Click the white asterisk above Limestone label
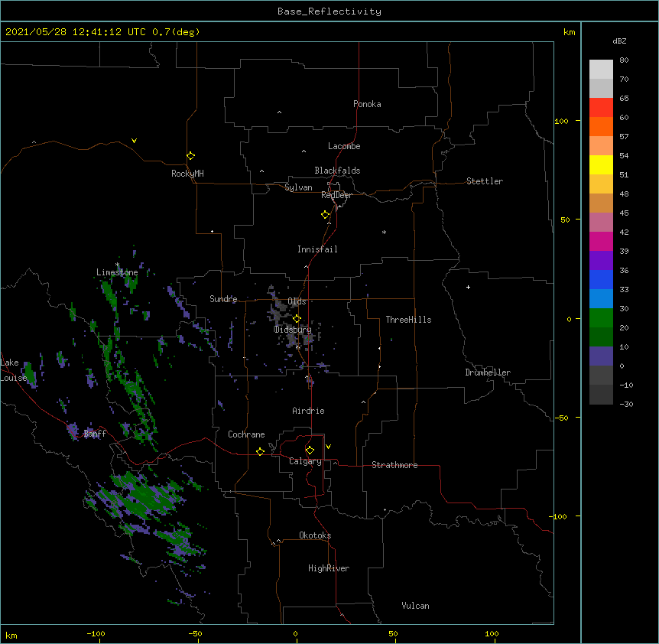 pos(117,265)
